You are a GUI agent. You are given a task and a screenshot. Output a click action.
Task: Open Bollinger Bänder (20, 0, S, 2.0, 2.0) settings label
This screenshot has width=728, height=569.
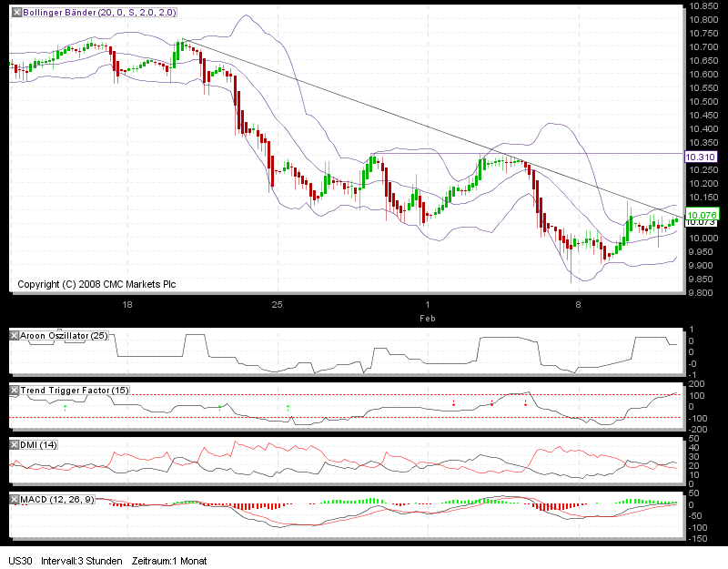coord(99,13)
